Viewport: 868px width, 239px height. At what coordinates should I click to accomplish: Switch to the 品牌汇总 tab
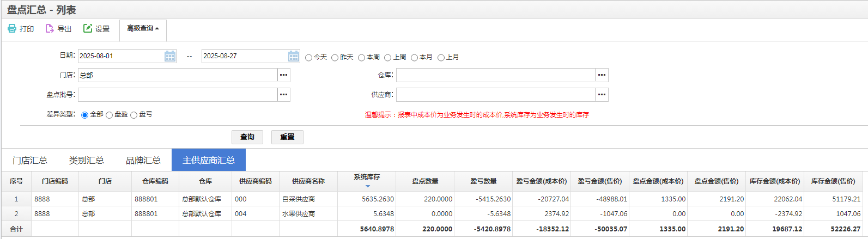[143, 160]
